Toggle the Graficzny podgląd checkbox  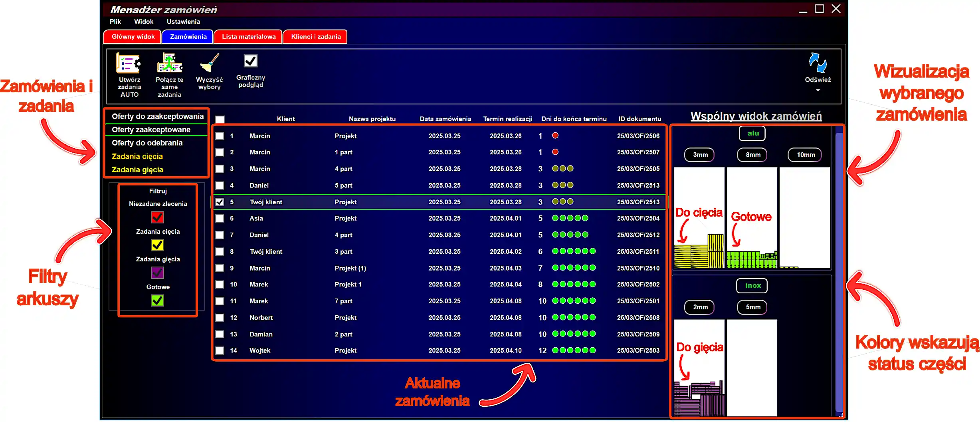[x=251, y=61]
